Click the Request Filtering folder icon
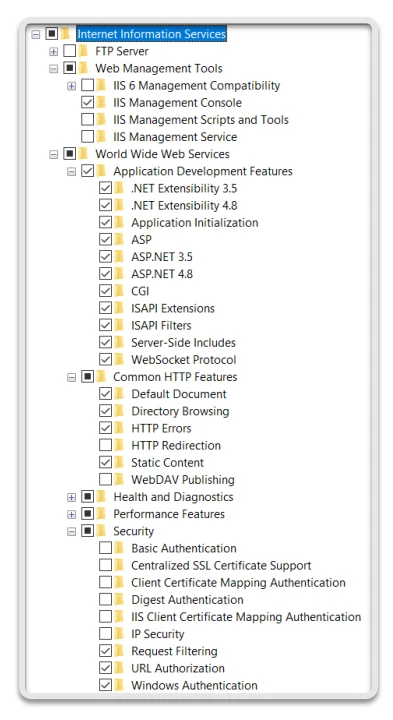This screenshot has width=393, height=720. click(119, 651)
